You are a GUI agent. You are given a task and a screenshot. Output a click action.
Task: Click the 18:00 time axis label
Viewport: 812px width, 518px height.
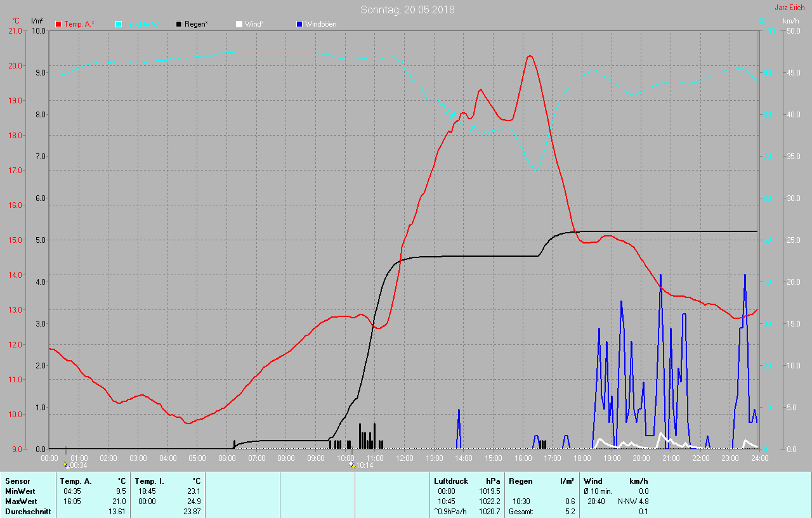pos(582,458)
